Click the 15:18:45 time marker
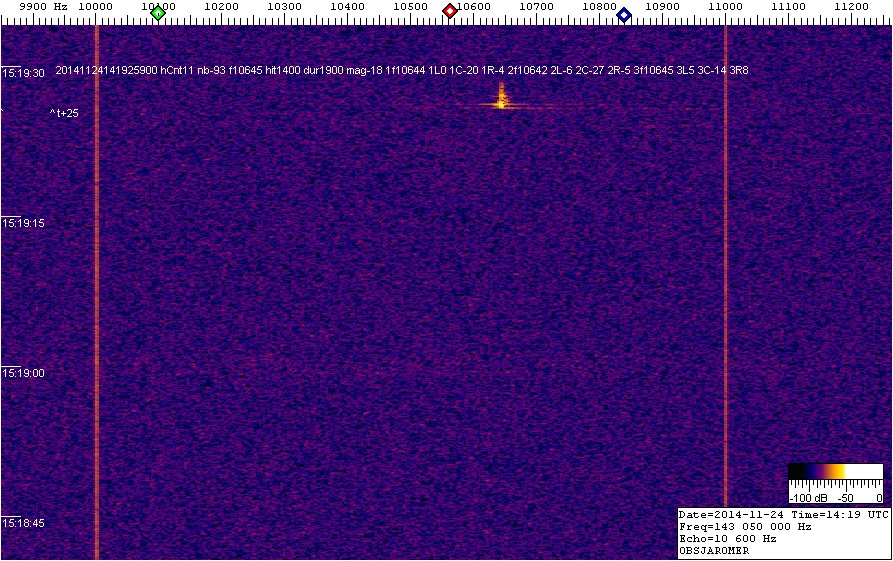This screenshot has height=561, width=893. pyautogui.click(x=24, y=523)
